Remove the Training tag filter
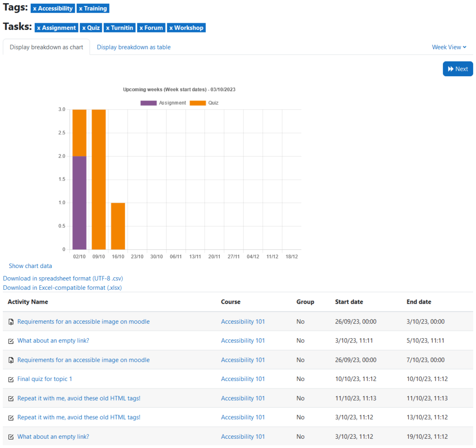The image size is (476, 448). (93, 8)
